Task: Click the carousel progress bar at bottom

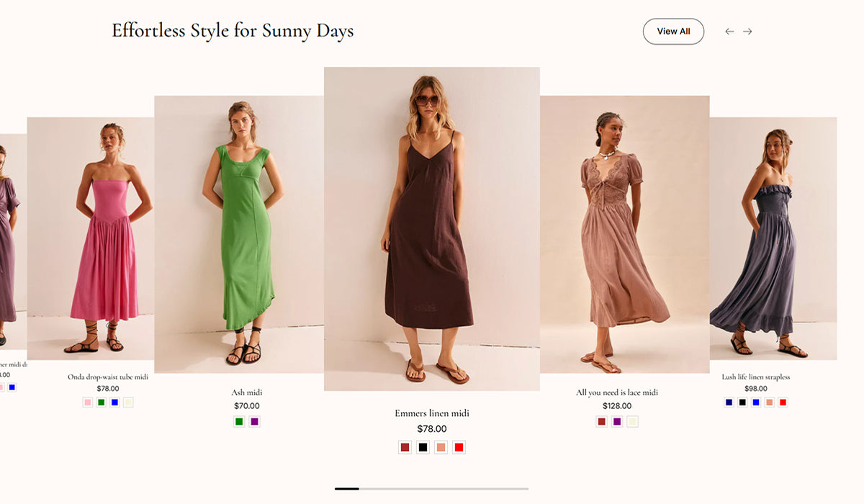Action: click(432, 489)
